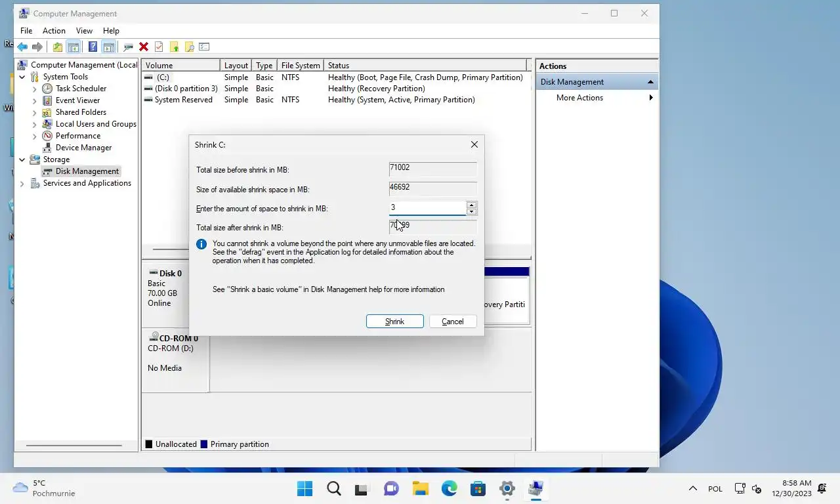The width and height of the screenshot is (840, 504).
Task: Select Device Manager in tree
Action: 83,148
